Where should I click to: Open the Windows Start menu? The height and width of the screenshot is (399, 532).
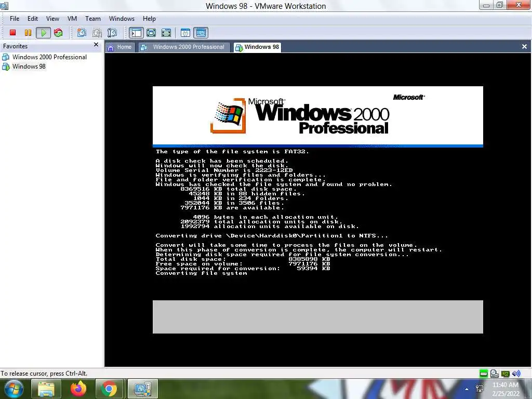coord(13,389)
